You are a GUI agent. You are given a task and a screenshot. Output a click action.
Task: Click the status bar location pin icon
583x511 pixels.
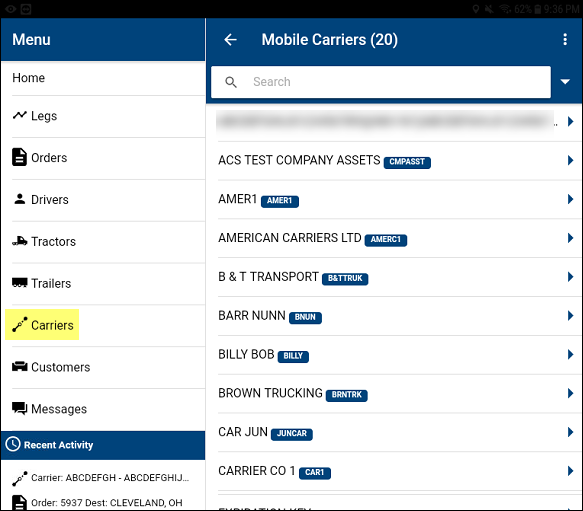476,9
